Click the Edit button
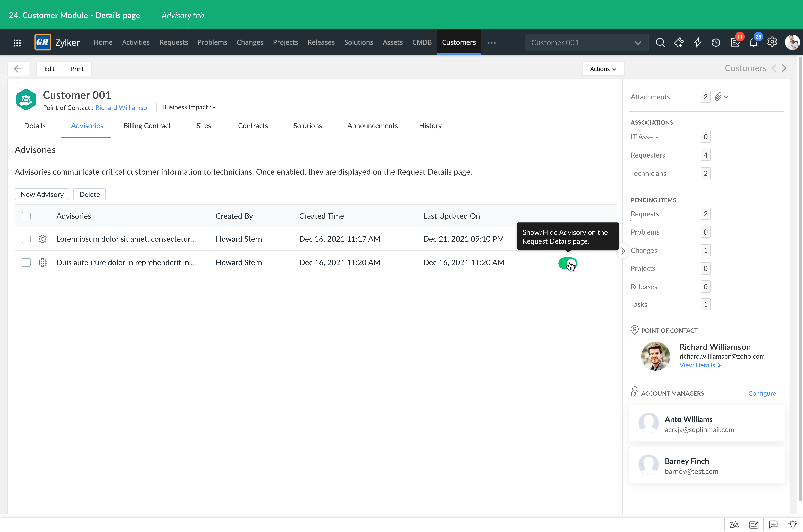 point(50,69)
